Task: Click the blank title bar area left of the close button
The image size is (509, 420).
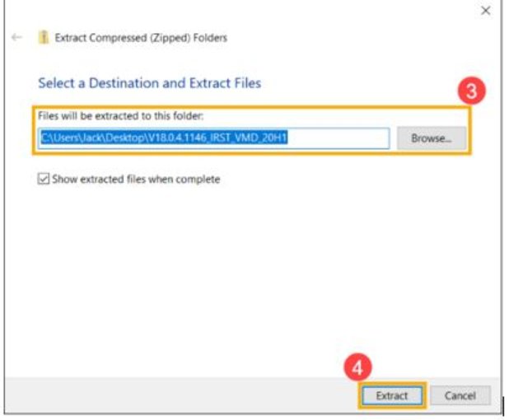Action: click(x=247, y=11)
